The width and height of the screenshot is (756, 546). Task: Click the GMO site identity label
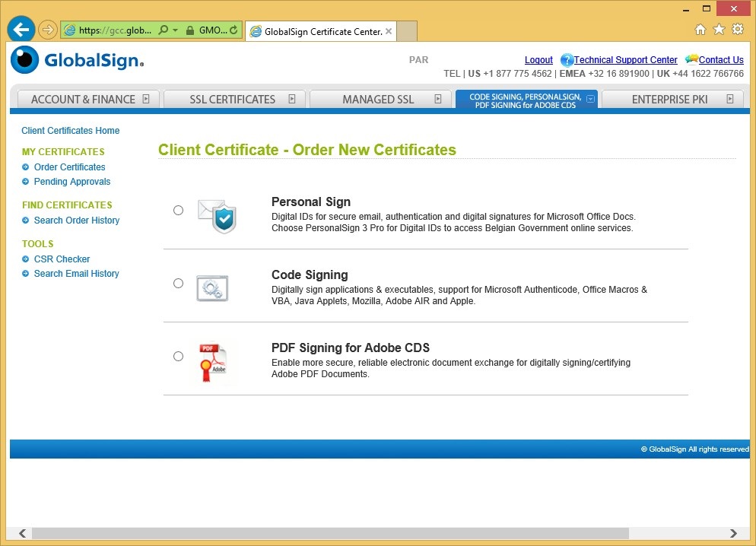(213, 30)
